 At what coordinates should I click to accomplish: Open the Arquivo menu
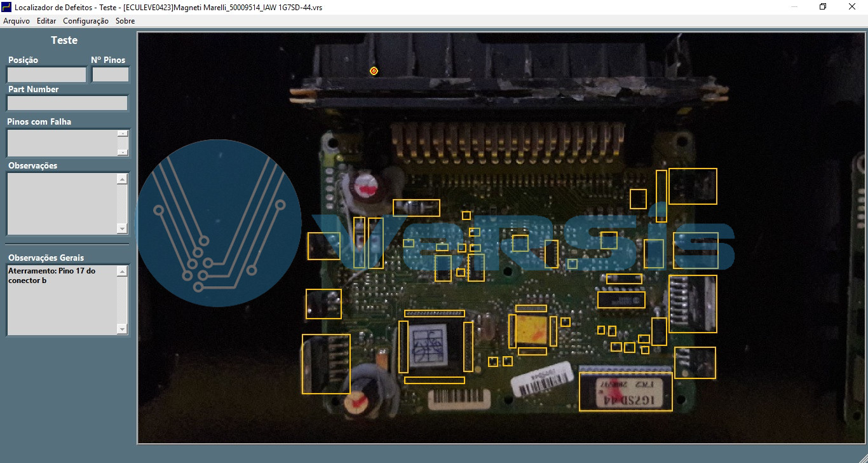tap(17, 21)
